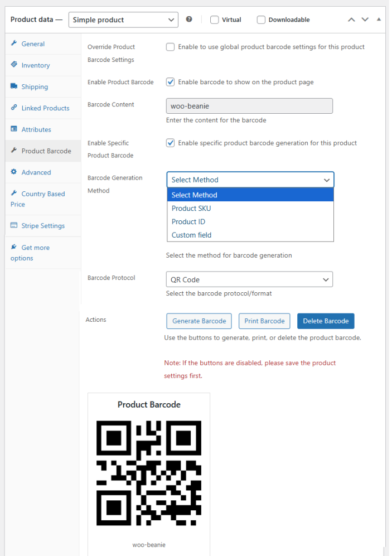
Task: Click the Country Based Price wrench icon
Action: coord(14,194)
